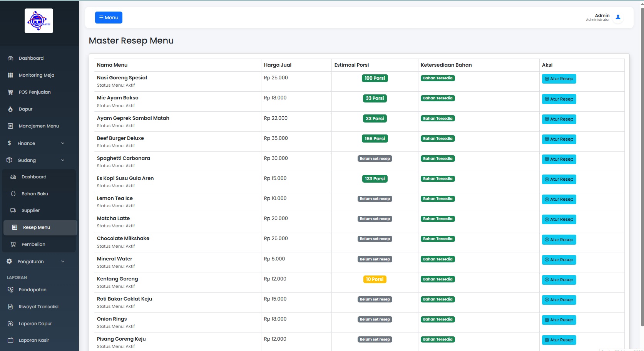
Task: Click the Pendapatan report icon
Action: [10, 290]
